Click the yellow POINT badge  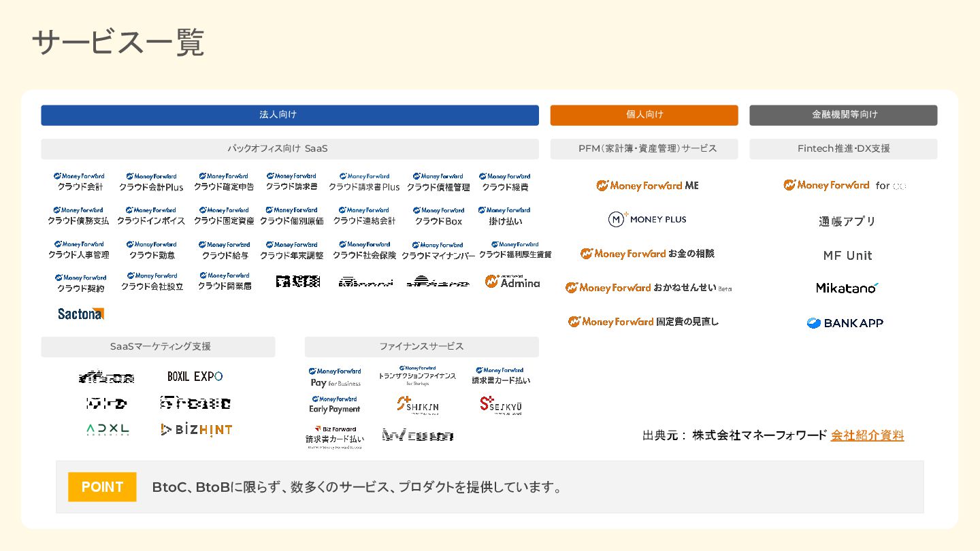(x=102, y=487)
